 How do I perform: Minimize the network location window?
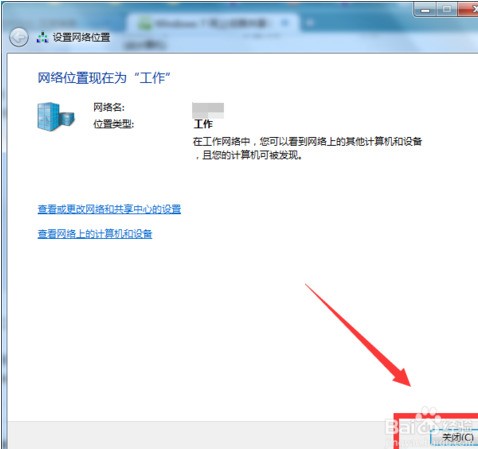click(425, 10)
